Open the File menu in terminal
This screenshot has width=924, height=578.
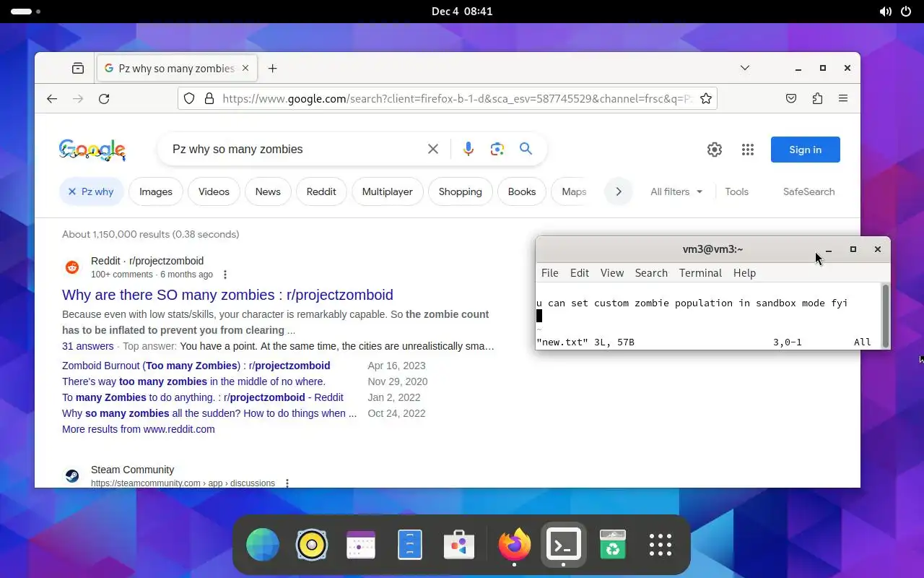click(x=550, y=273)
